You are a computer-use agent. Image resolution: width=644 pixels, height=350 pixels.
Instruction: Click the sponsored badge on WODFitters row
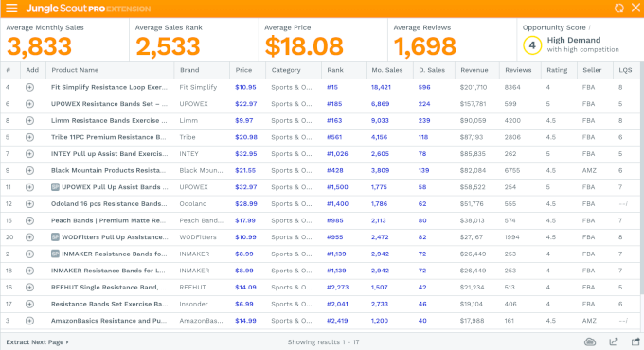coord(55,237)
